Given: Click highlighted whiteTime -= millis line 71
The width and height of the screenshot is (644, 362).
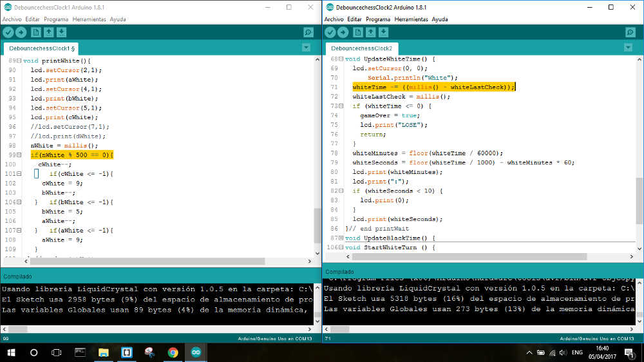Looking at the screenshot, I should [x=433, y=87].
